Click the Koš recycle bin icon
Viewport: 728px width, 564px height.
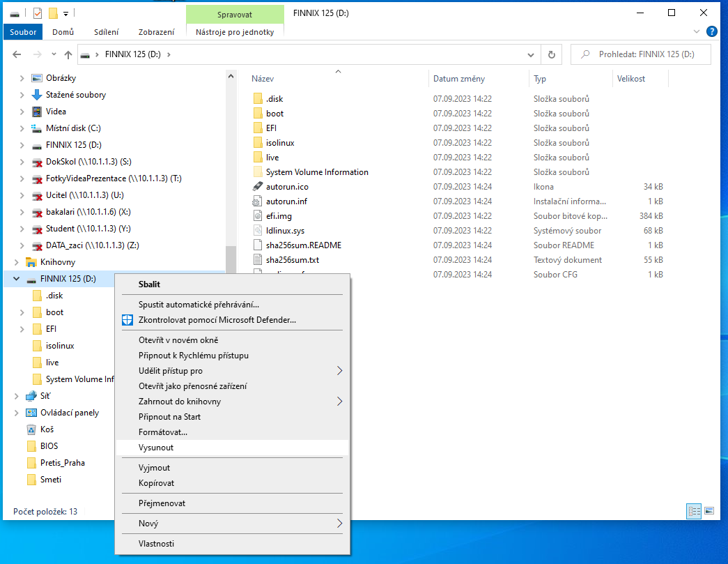coord(31,429)
